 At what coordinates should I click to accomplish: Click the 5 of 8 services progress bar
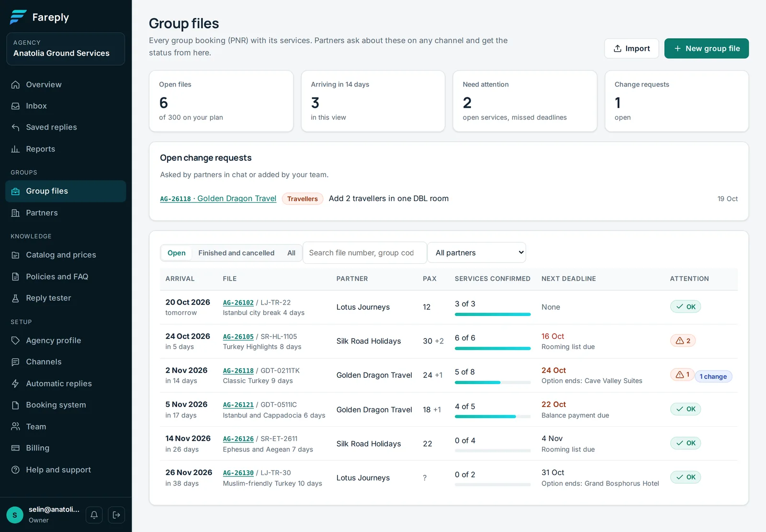pyautogui.click(x=493, y=383)
